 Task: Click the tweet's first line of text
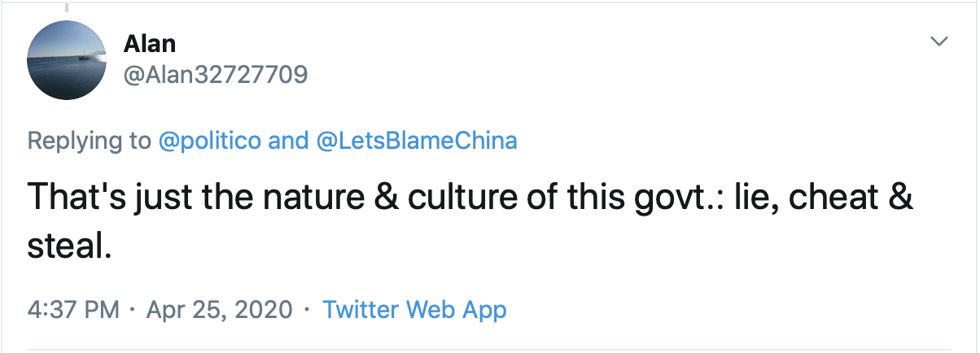pyautogui.click(x=470, y=198)
